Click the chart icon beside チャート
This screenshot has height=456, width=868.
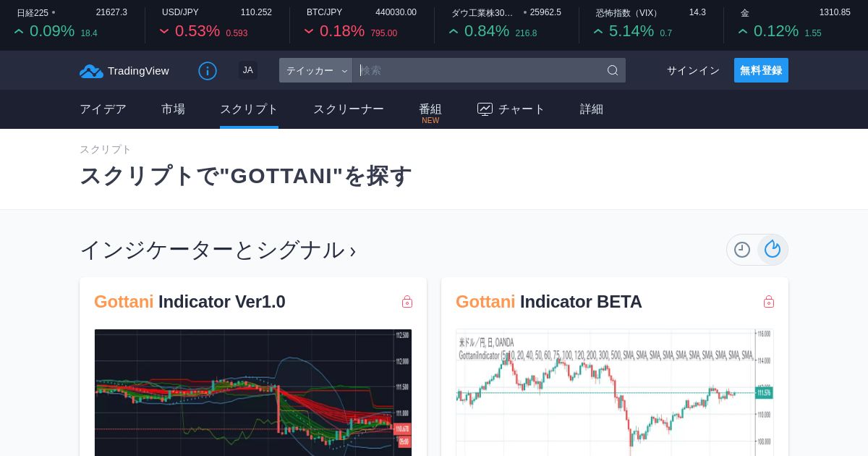485,109
